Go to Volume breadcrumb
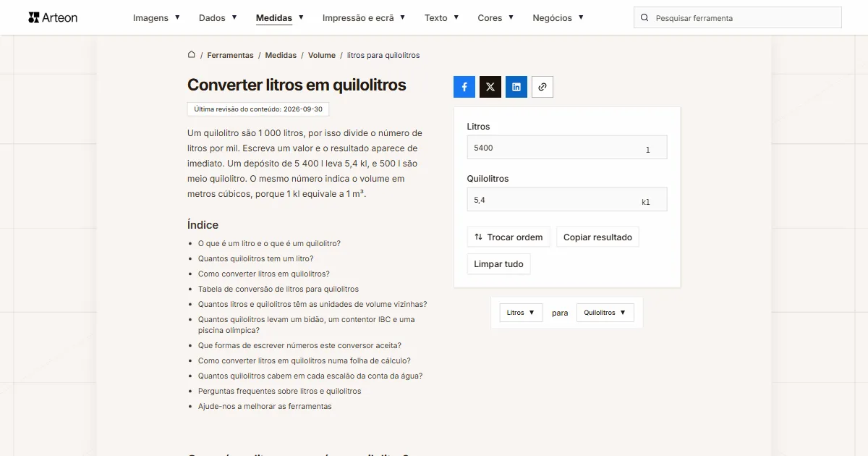 (322, 55)
